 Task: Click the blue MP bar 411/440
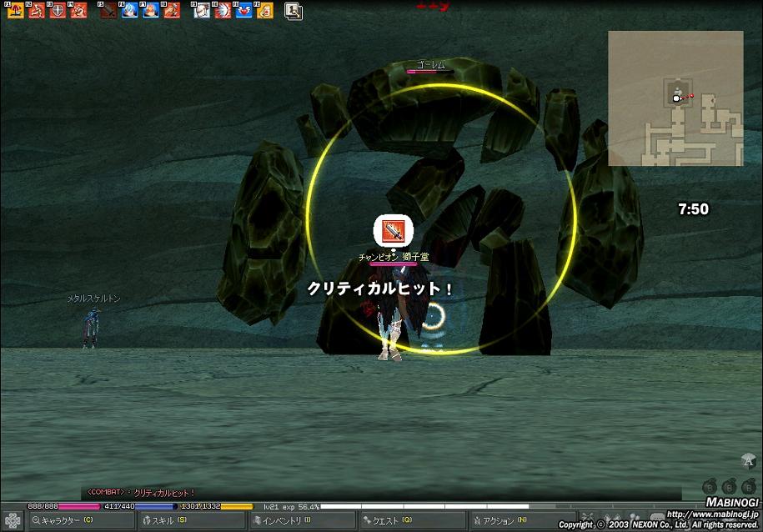pos(140,507)
